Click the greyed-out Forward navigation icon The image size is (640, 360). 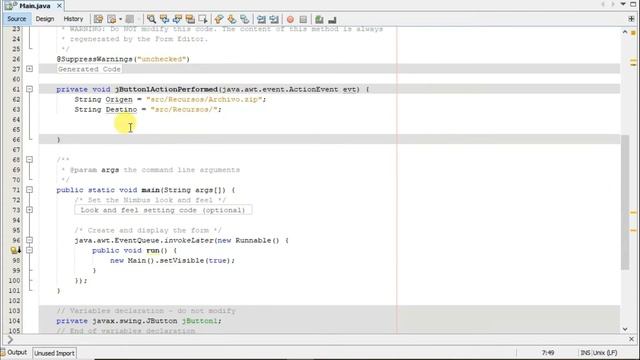point(130,19)
